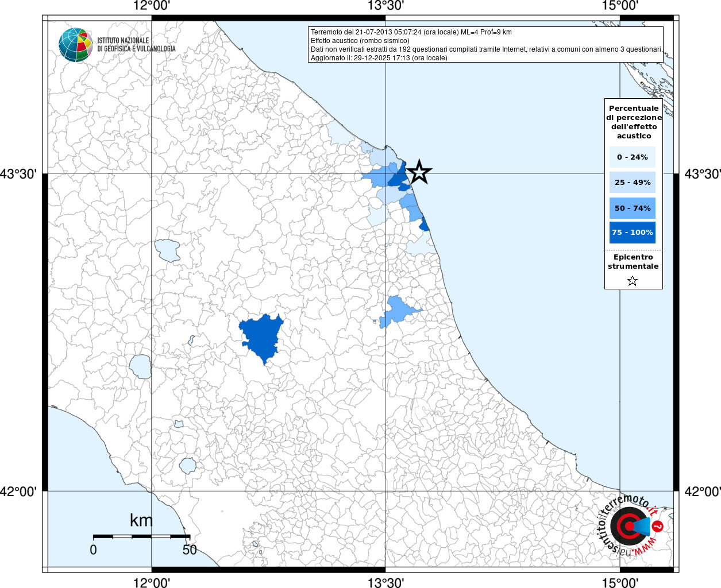Select the large dark blue municipality in central map

tap(262, 337)
